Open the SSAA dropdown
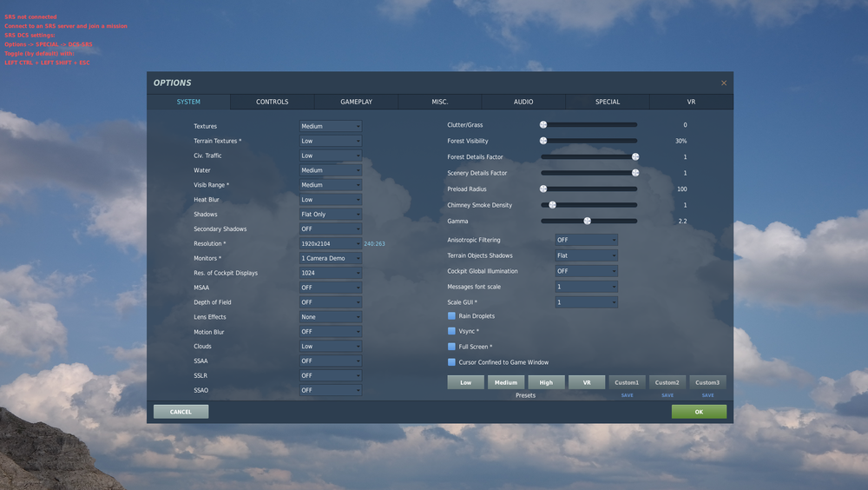This screenshot has width=868, height=490. (331, 361)
